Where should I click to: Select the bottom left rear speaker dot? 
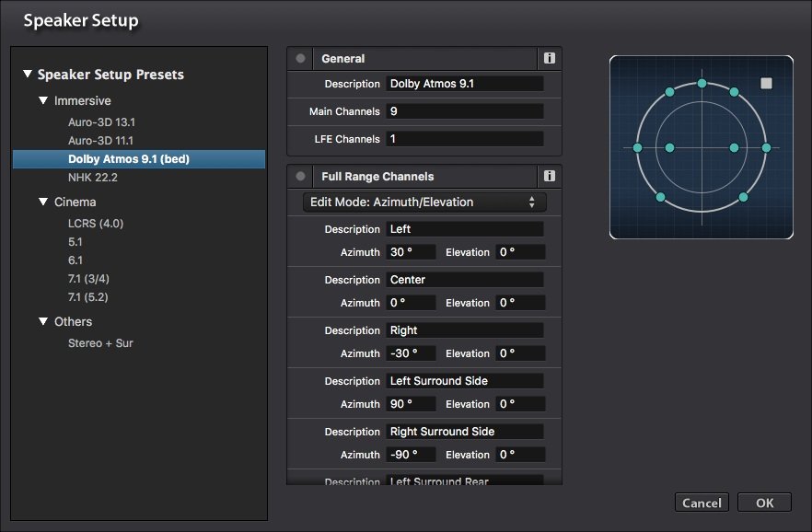click(660, 197)
